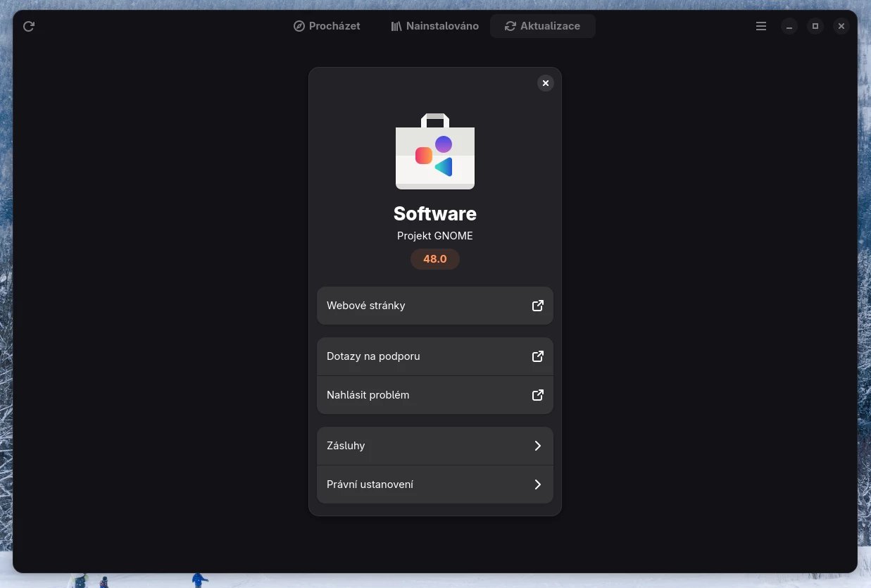Image resolution: width=871 pixels, height=588 pixels.
Task: Maximize the Software window
Action: click(x=815, y=26)
